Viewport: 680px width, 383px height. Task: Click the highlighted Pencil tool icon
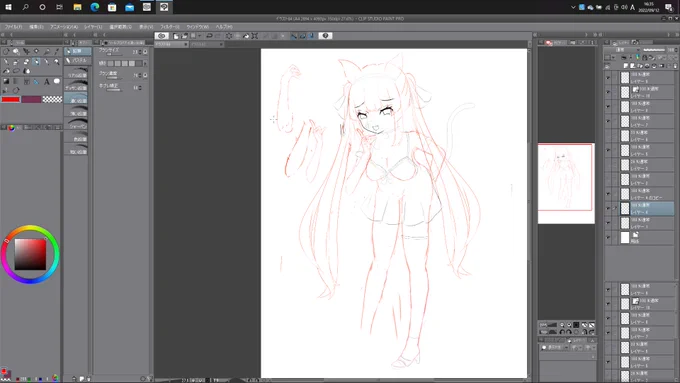coord(36,62)
